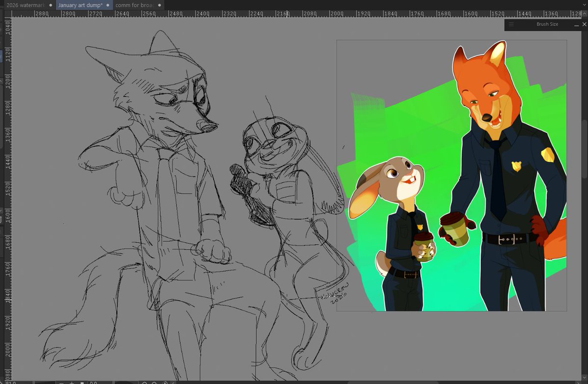Close the January art dump tab
The width and height of the screenshot is (588, 384).
tap(108, 5)
